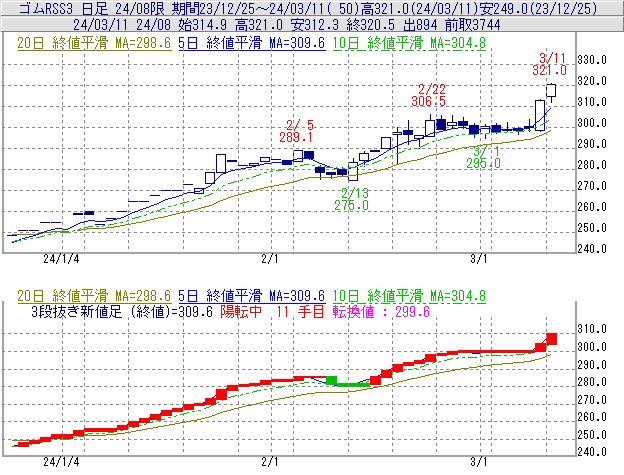Select lower chart 10日 終値平滑 MA=304.8 legend
This screenshot has width=624, height=475.
(x=409, y=296)
